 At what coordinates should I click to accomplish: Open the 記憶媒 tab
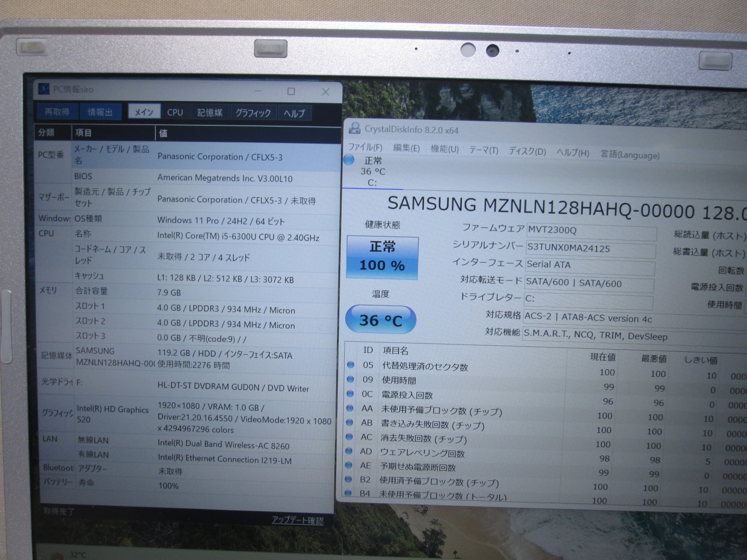click(x=210, y=112)
